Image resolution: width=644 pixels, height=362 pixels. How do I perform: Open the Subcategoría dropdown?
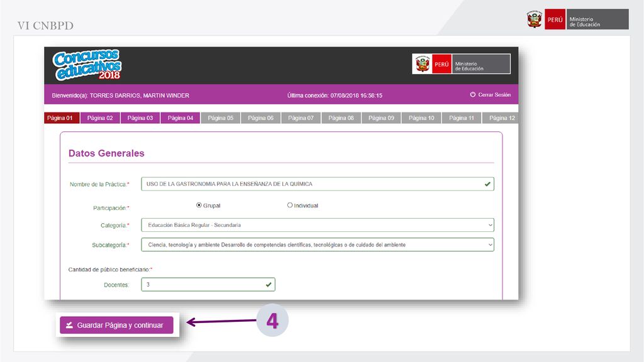tap(318, 244)
